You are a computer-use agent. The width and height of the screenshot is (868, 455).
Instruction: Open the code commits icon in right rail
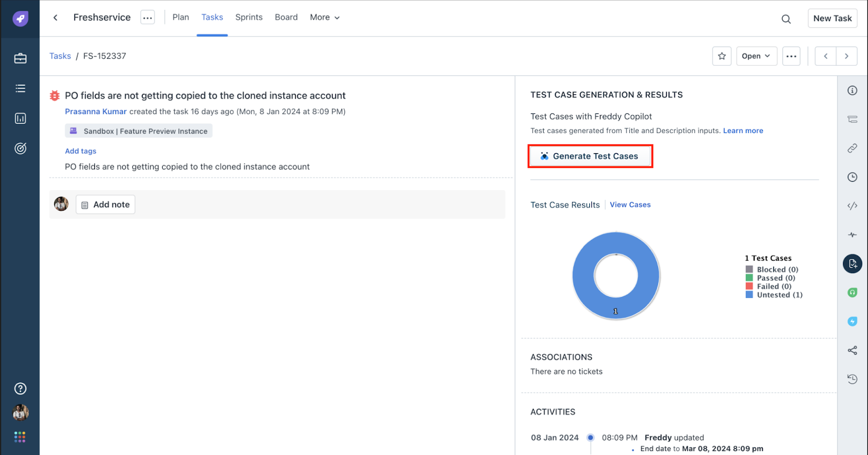(852, 206)
